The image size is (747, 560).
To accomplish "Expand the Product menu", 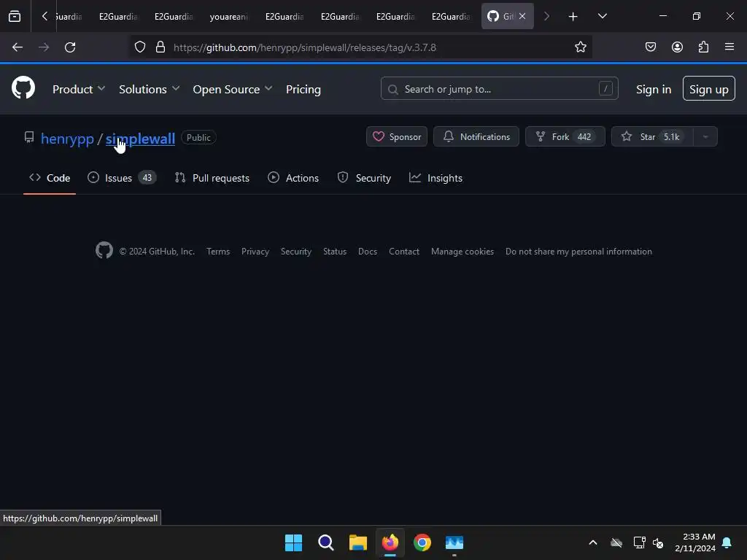I will (79, 89).
